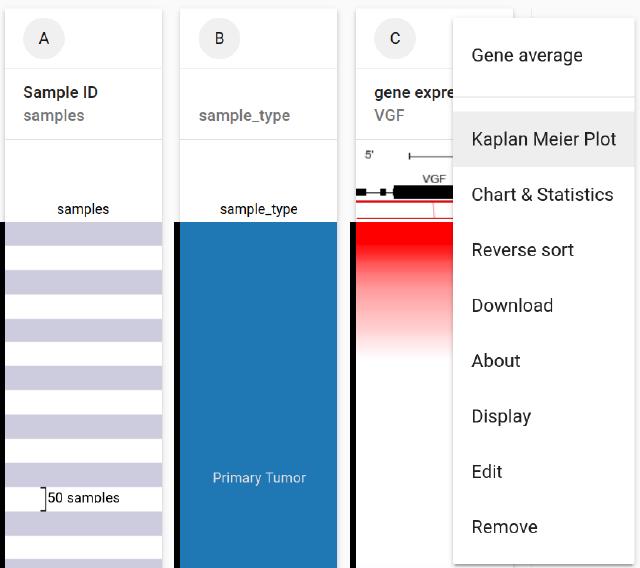Open the Display settings entry
This screenshot has height=568, width=640.
(501, 417)
